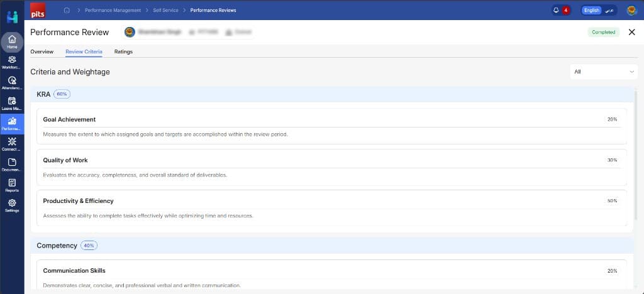
Task: Click the KRA 60% weight badge
Action: click(x=62, y=94)
